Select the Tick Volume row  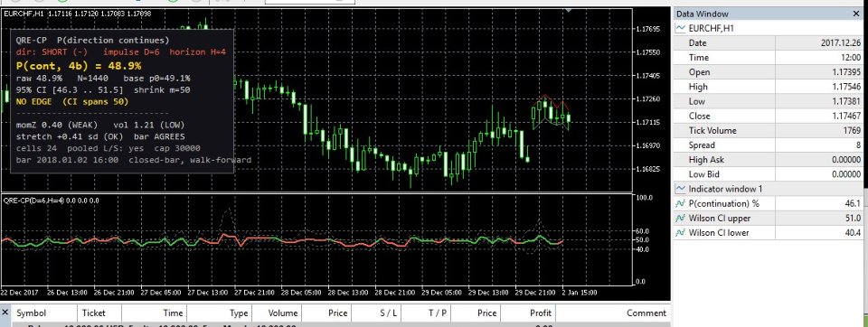click(768, 131)
